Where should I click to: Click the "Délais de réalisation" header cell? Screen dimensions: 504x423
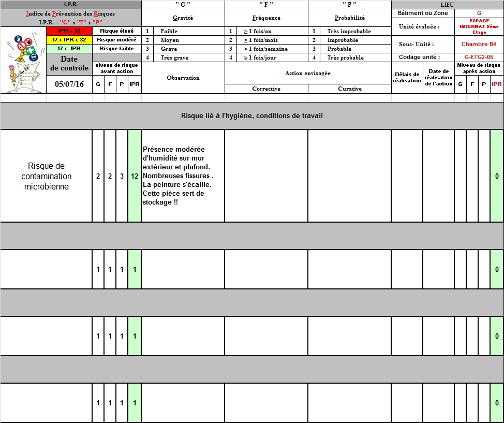407,78
